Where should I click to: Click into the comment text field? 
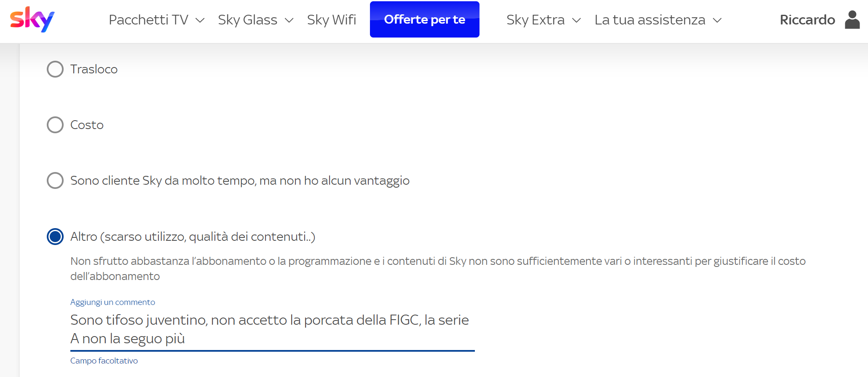pyautogui.click(x=273, y=329)
